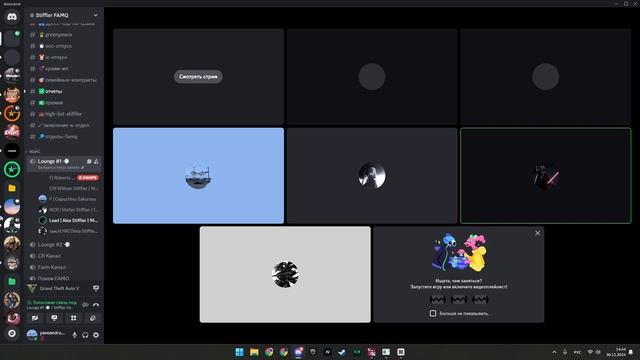The width and height of the screenshot is (640, 360).
Task: Select the Lead | Alex Stiffler voice member
Action: tap(68, 220)
